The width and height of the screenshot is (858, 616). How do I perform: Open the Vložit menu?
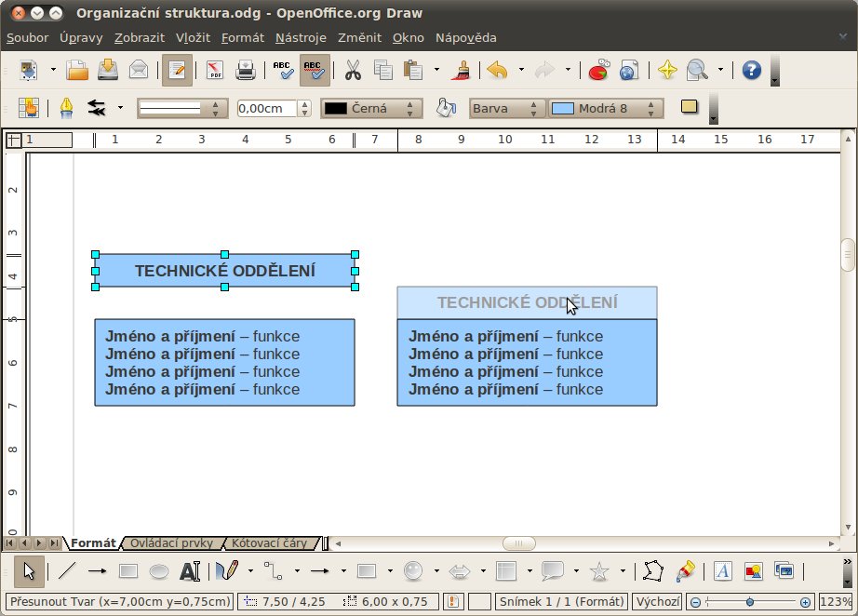point(193,38)
